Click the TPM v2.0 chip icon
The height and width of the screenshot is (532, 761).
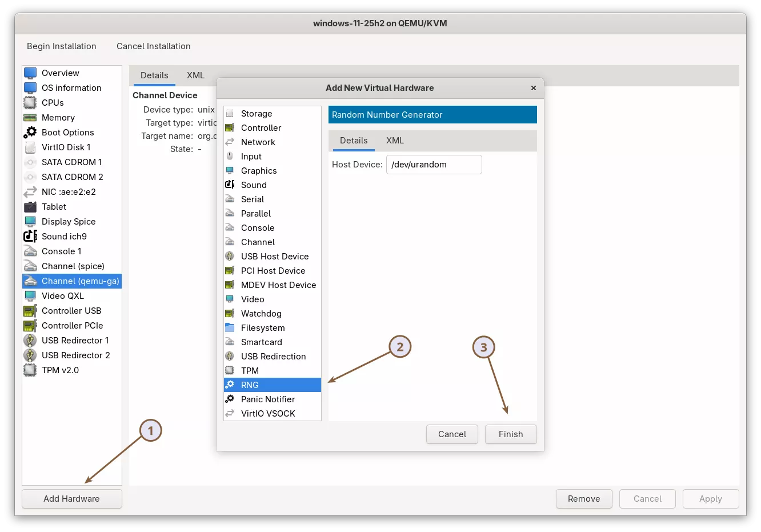[30, 370]
